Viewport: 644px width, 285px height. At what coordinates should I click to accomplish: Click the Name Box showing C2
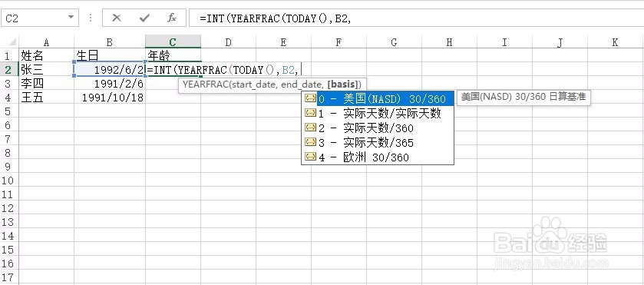click(39, 18)
